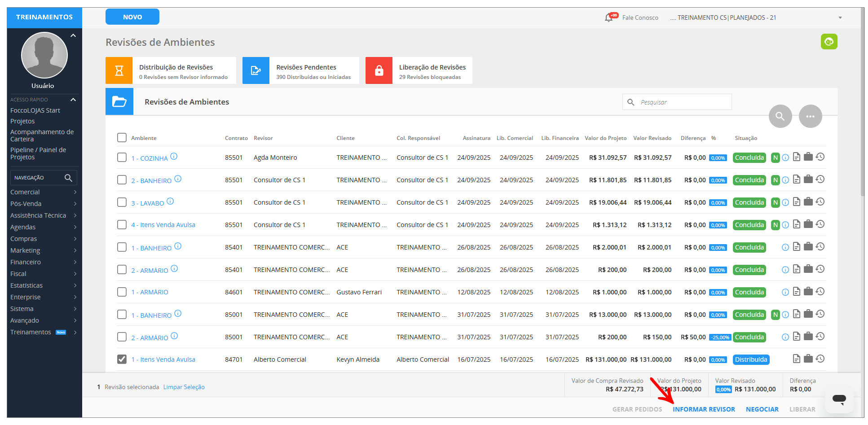The image size is (868, 425).
Task: Open document icon in the Distribuída row
Action: click(x=796, y=359)
